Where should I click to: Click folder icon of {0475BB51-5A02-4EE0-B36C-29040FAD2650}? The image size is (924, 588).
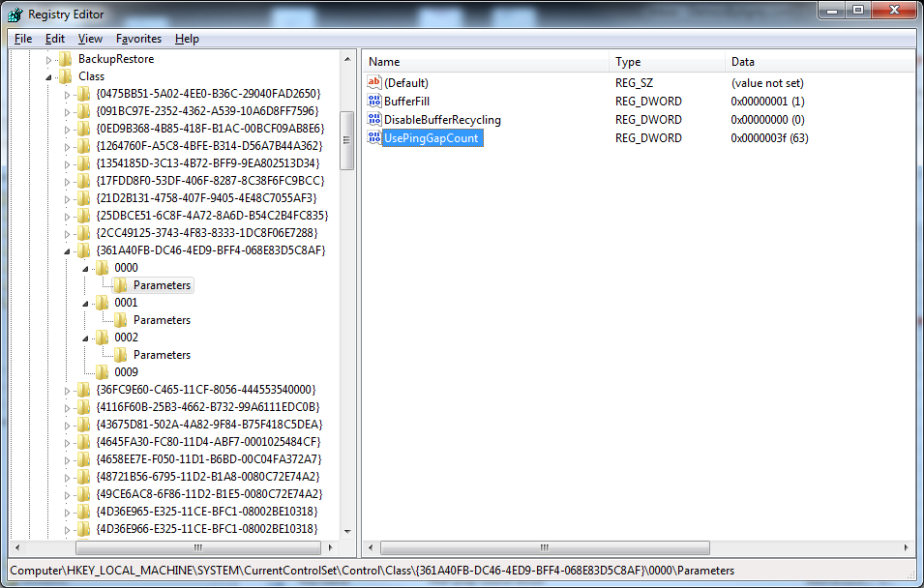(x=83, y=94)
